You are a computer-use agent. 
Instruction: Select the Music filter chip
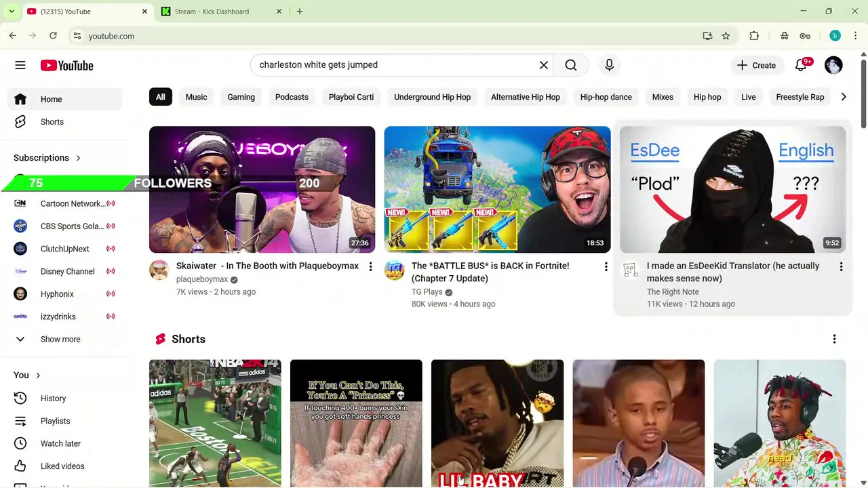[x=196, y=97]
